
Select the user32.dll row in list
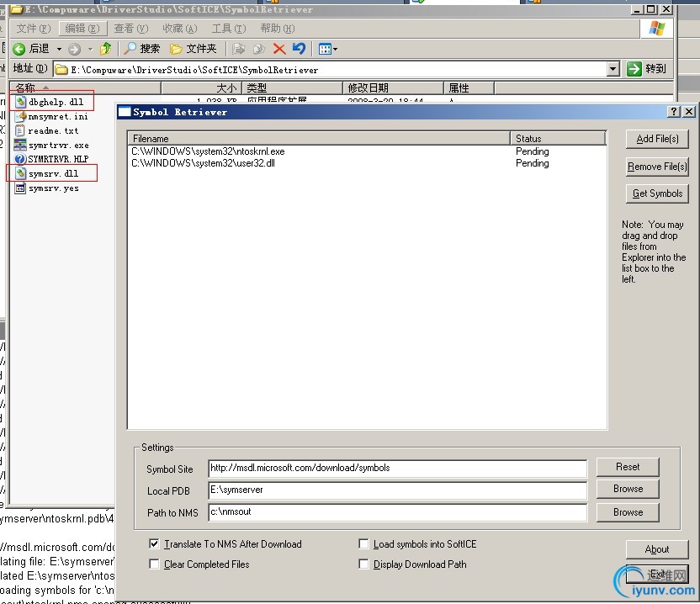(x=367, y=163)
